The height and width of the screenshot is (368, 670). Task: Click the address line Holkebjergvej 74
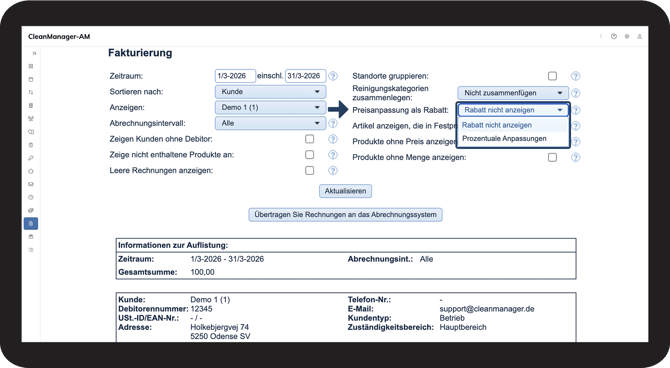[220, 327]
